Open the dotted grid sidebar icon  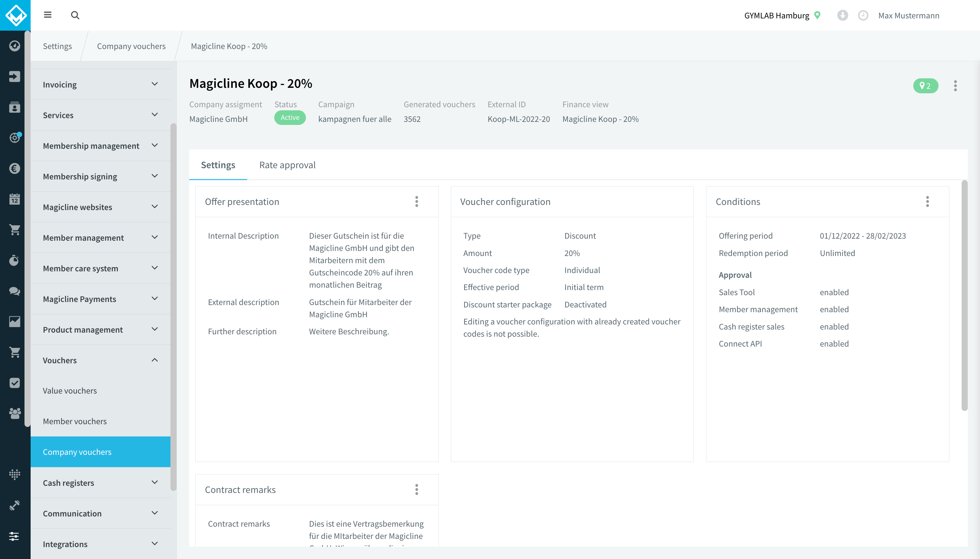15,475
